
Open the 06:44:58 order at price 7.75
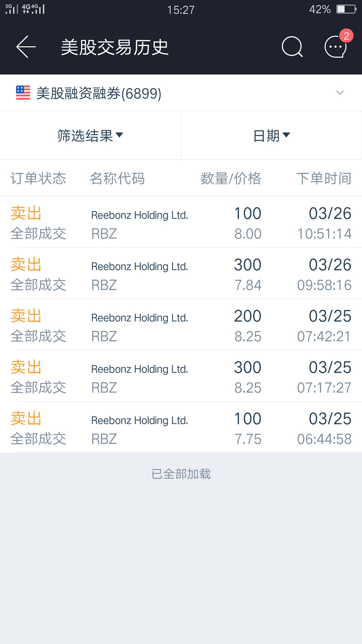[181, 428]
